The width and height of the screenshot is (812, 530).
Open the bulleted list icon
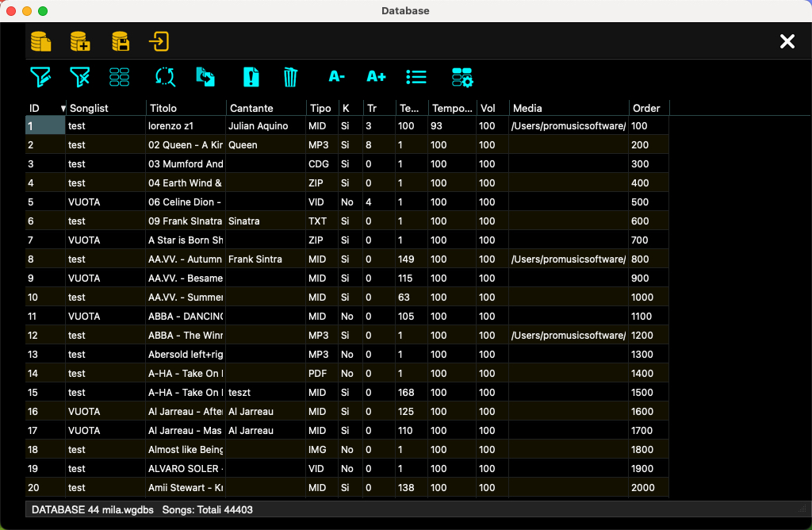416,77
